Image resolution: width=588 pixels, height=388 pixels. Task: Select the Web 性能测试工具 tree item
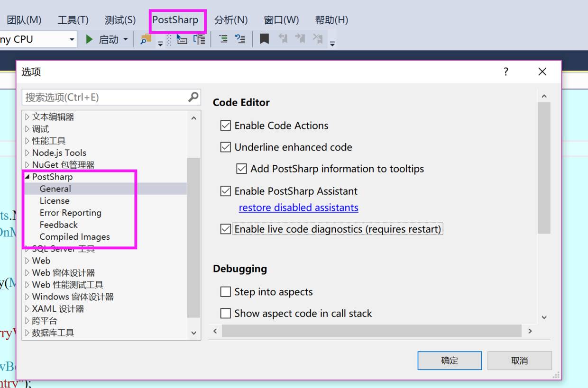[x=67, y=285]
